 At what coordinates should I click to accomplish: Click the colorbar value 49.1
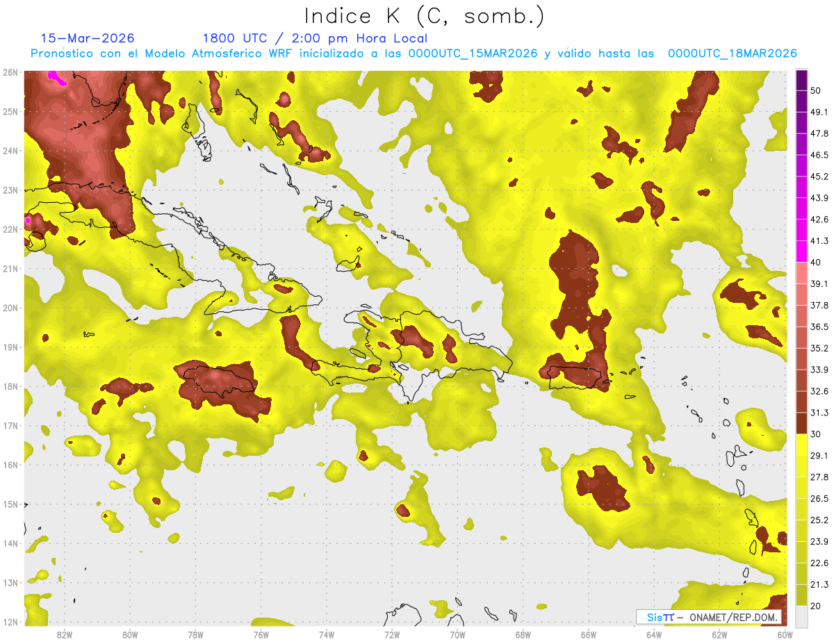[819, 112]
